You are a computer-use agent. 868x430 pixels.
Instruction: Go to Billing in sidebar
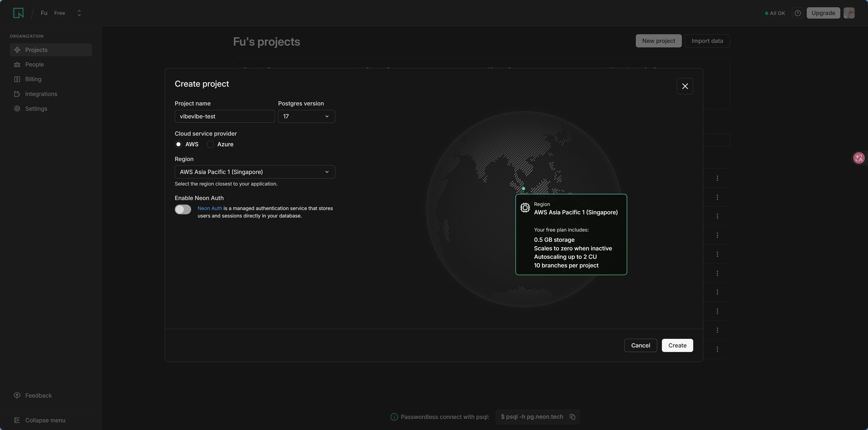(33, 79)
